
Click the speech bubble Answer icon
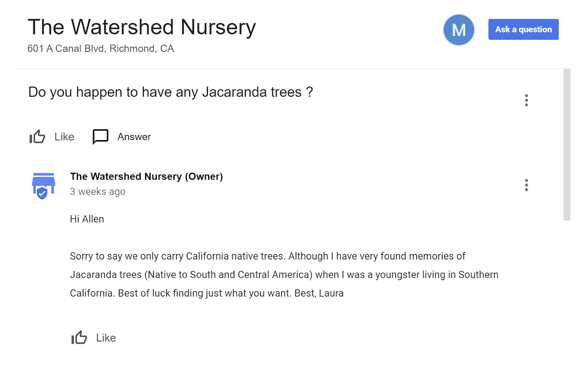click(100, 137)
